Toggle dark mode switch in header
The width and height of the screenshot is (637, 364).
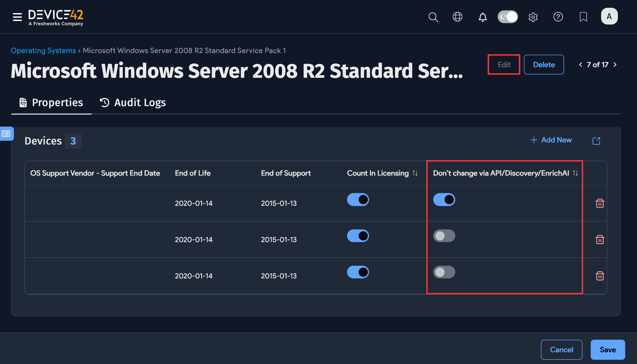(x=508, y=17)
